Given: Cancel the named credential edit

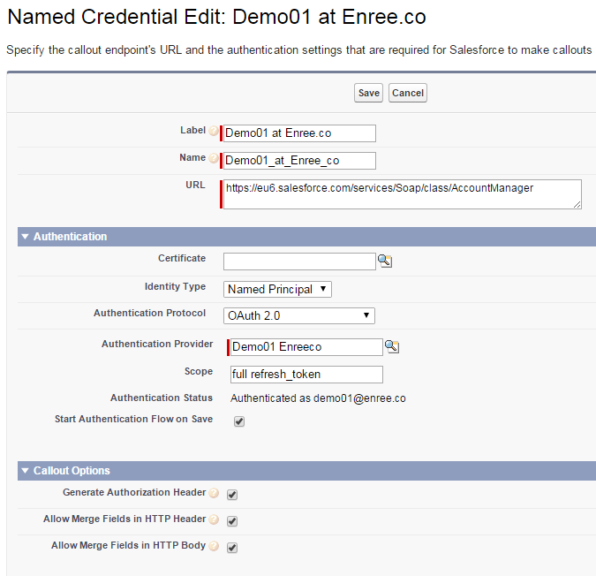Looking at the screenshot, I should tap(407, 93).
